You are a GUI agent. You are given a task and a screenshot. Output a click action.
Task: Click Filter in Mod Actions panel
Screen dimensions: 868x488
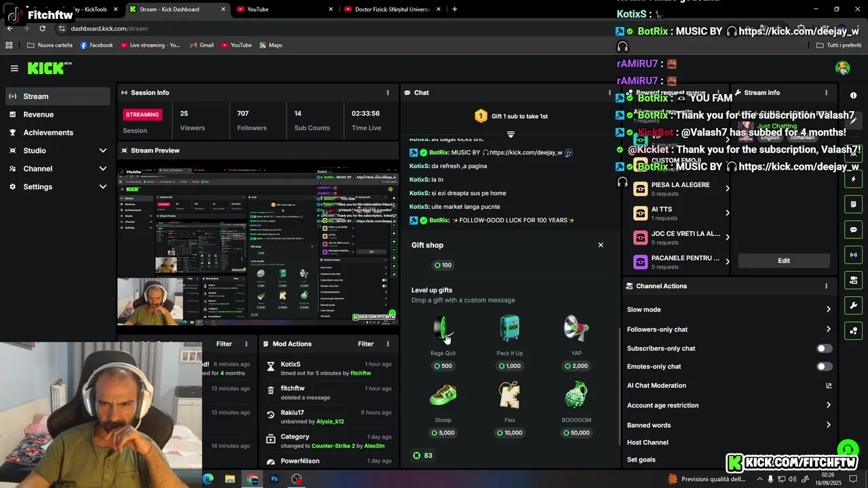coord(366,344)
